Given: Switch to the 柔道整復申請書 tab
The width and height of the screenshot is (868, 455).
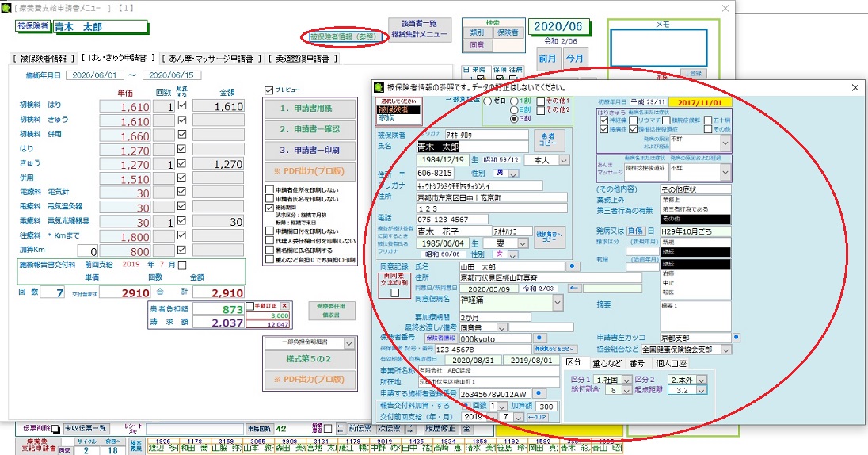Looking at the screenshot, I should tap(303, 58).
